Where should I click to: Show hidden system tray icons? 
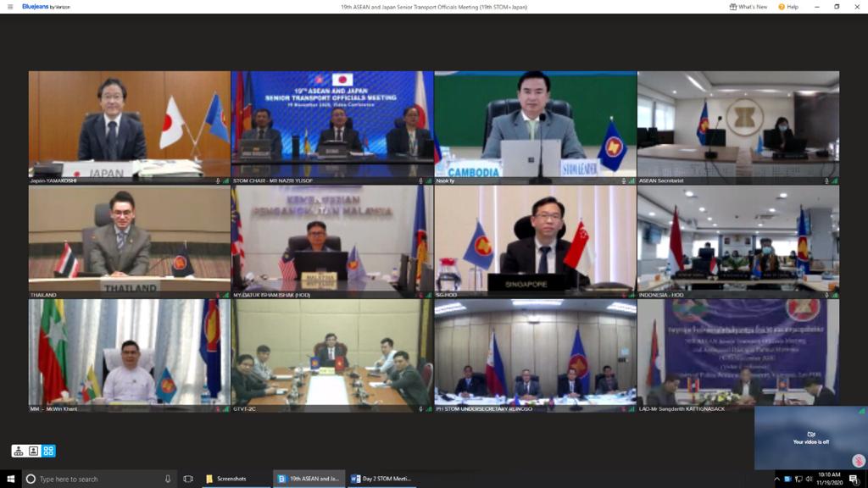[776, 480]
